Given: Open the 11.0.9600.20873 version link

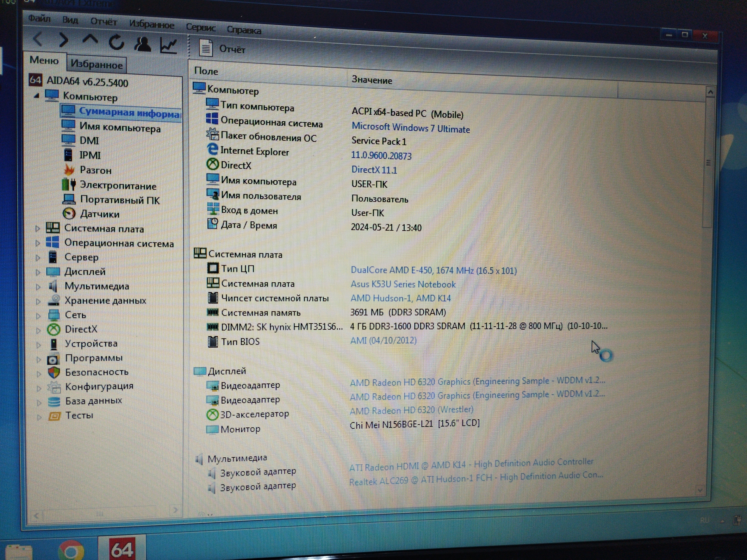Looking at the screenshot, I should coord(381,156).
